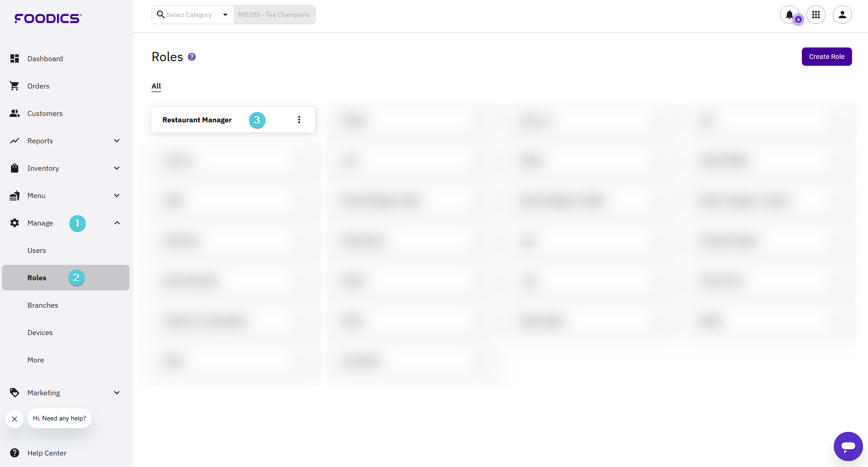
Task: Click the Help Center question icon
Action: pyautogui.click(x=15, y=453)
